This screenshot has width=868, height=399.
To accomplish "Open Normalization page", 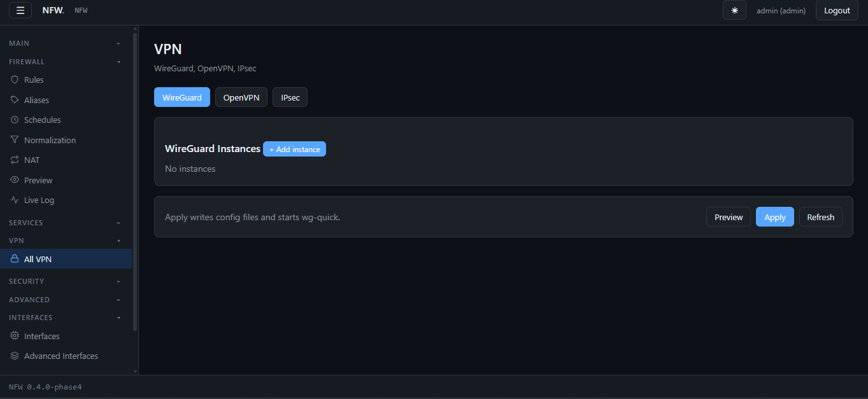I will coord(66,140).
